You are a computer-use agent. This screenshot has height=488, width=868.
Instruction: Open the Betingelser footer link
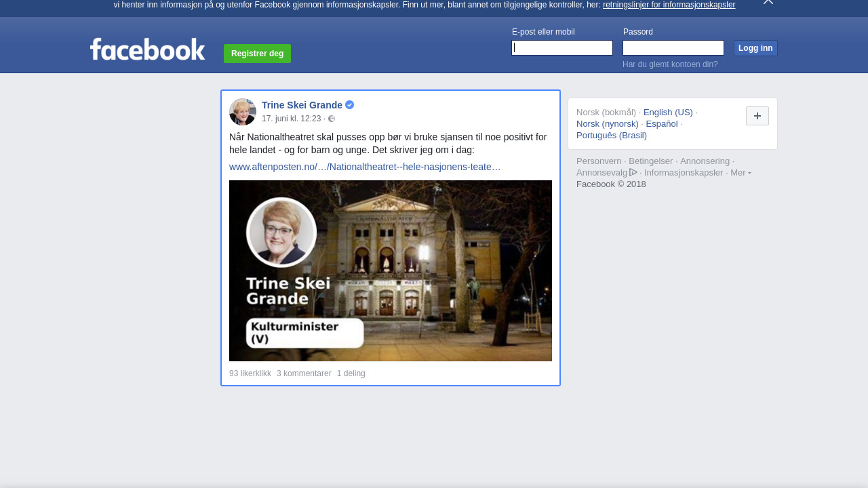click(650, 161)
